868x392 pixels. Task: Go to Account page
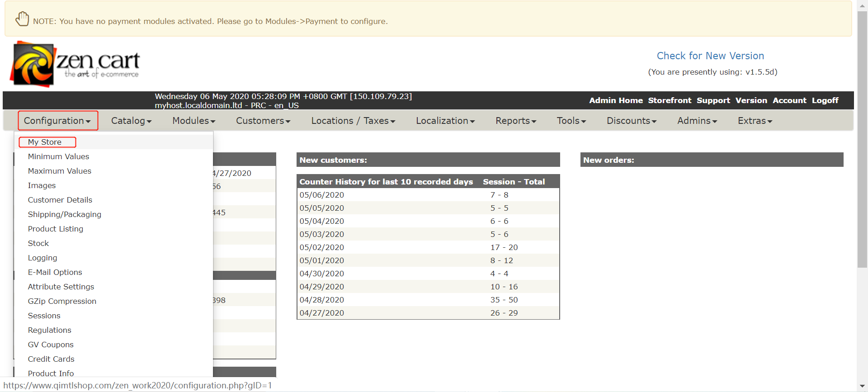789,100
